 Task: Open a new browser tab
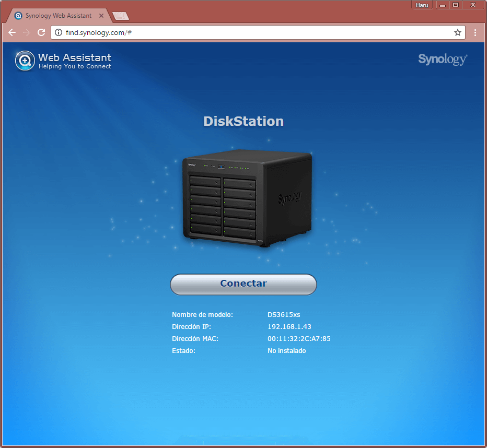point(121,16)
